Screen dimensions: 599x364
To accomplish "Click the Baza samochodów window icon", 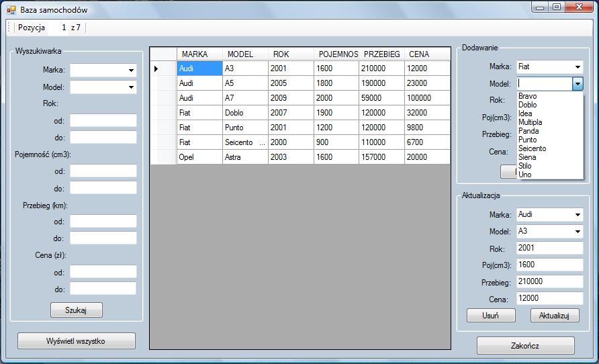I will (11, 10).
